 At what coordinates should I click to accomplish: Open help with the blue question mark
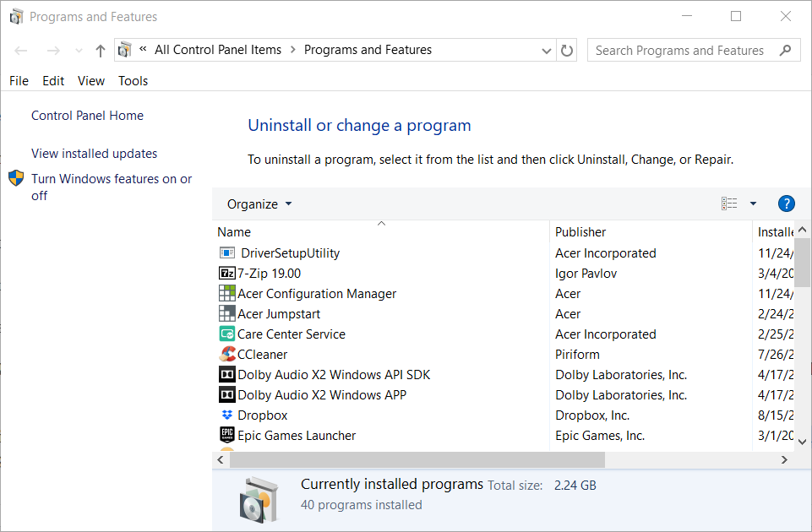tap(786, 204)
